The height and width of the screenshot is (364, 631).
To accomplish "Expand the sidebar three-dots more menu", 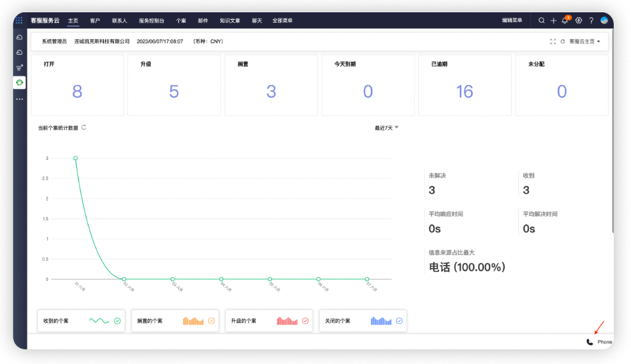I will [x=20, y=98].
